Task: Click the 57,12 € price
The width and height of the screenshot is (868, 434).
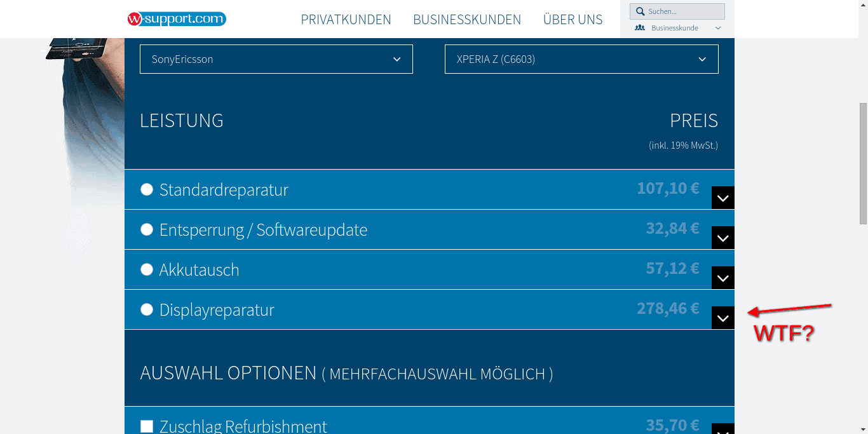Action: click(672, 268)
